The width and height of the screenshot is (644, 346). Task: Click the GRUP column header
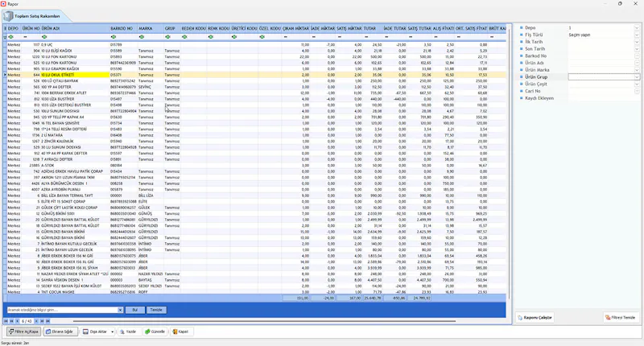click(172, 28)
